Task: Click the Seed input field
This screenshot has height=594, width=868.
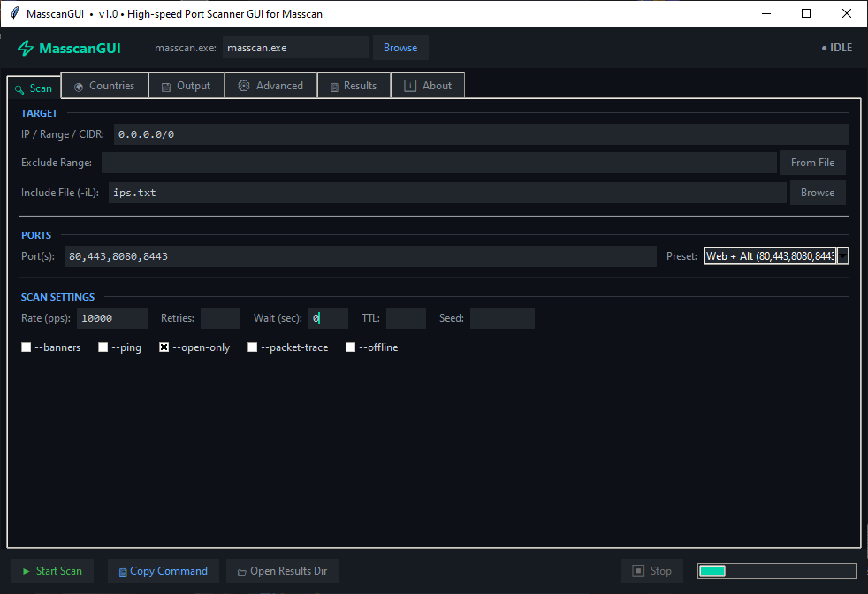Action: [502, 318]
